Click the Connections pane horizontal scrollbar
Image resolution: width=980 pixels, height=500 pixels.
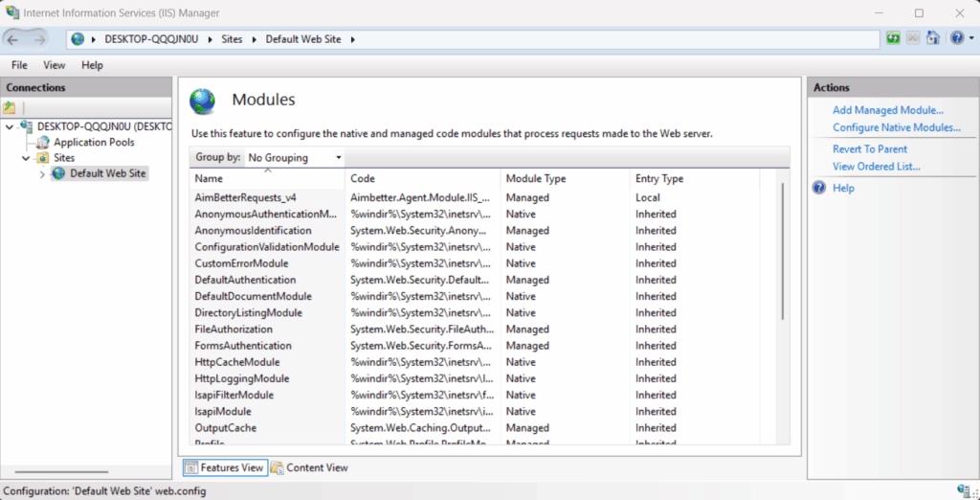61,472
